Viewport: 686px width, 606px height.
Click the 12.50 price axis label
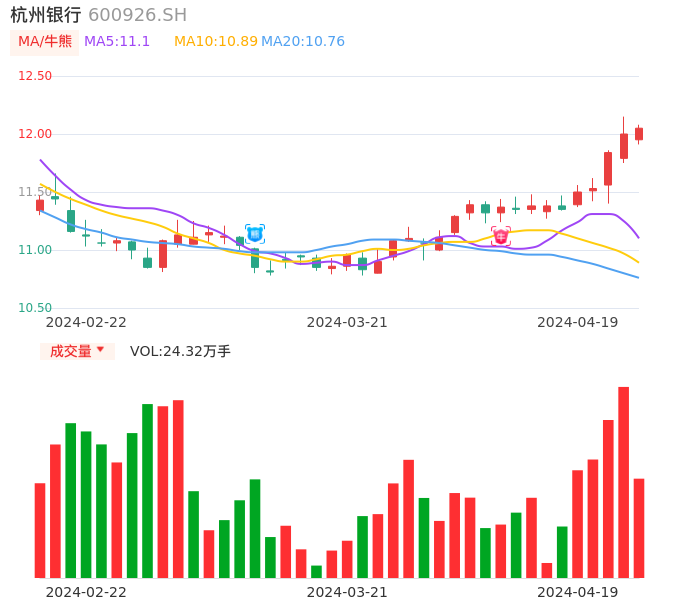(35, 76)
